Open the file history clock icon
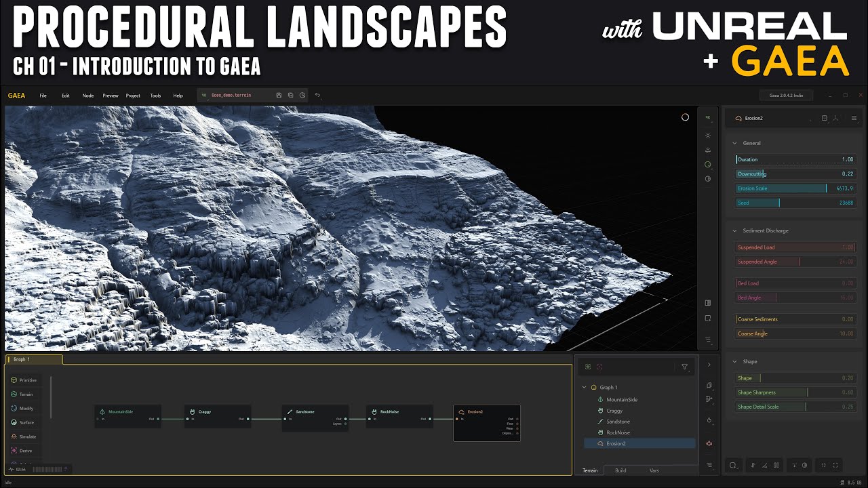868x488 pixels. (302, 96)
